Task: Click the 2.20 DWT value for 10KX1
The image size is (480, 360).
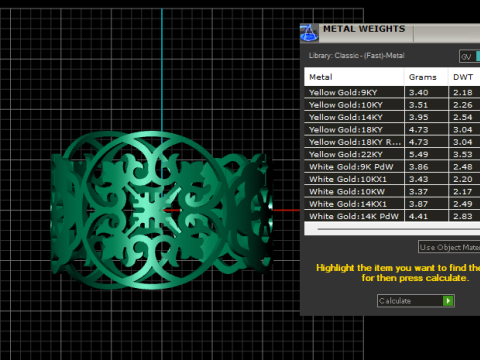Action: coord(463,179)
